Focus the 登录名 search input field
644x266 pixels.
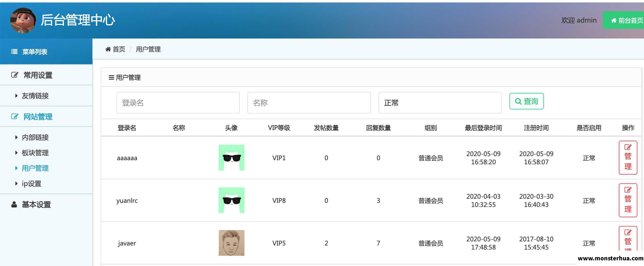pyautogui.click(x=178, y=103)
